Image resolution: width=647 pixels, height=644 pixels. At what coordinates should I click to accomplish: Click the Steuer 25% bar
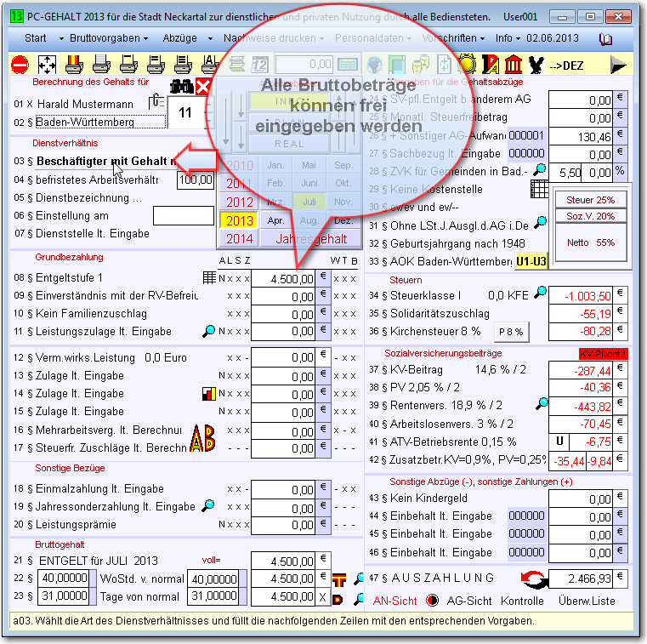click(591, 200)
